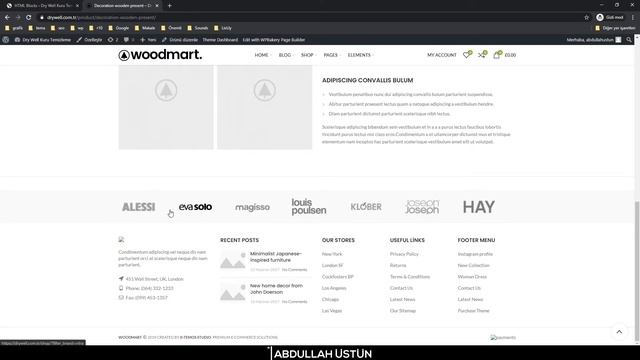Image resolution: width=640 pixels, height=360 pixels.
Task: Open the guest profile button
Action: click(x=611, y=18)
